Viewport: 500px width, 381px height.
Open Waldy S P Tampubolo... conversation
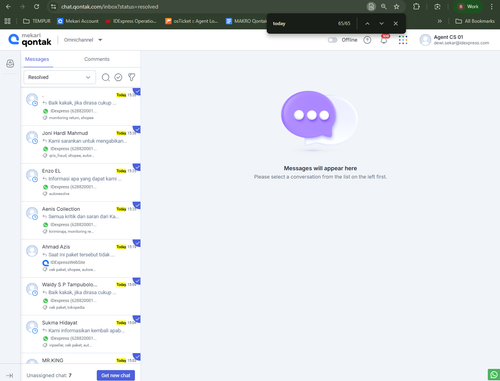click(x=81, y=296)
